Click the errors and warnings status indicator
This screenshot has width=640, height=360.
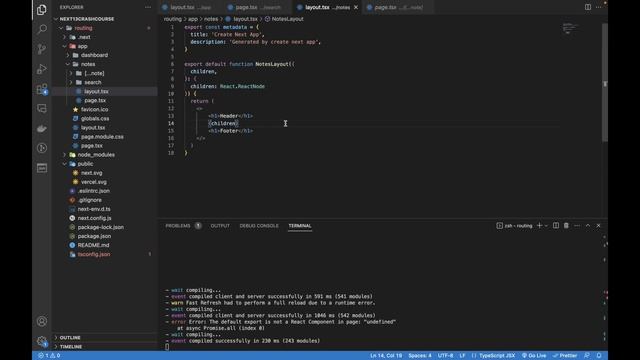tap(49, 356)
